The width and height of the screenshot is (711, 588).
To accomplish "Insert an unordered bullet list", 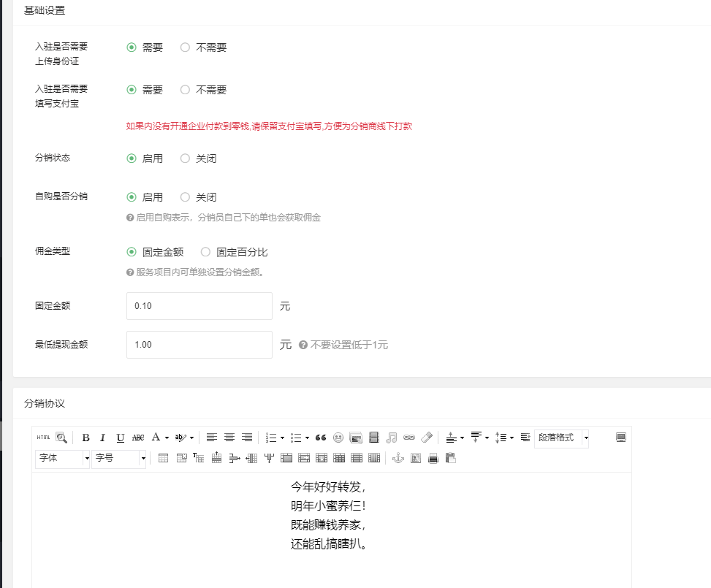I will click(296, 438).
